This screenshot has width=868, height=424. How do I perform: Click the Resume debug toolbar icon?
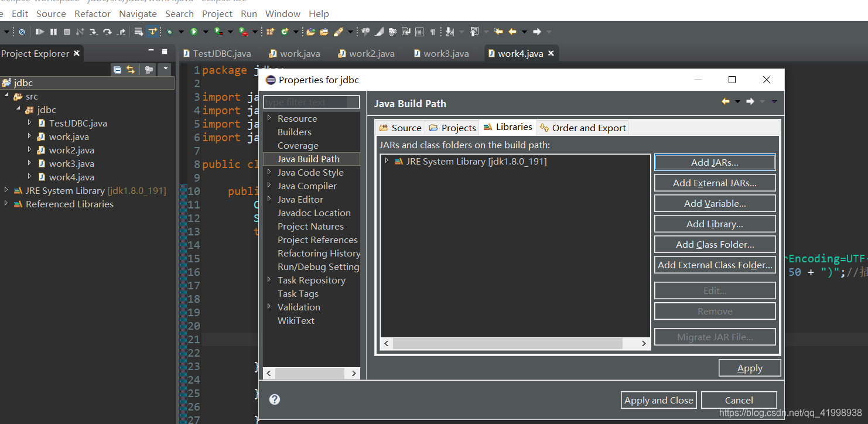click(x=39, y=32)
